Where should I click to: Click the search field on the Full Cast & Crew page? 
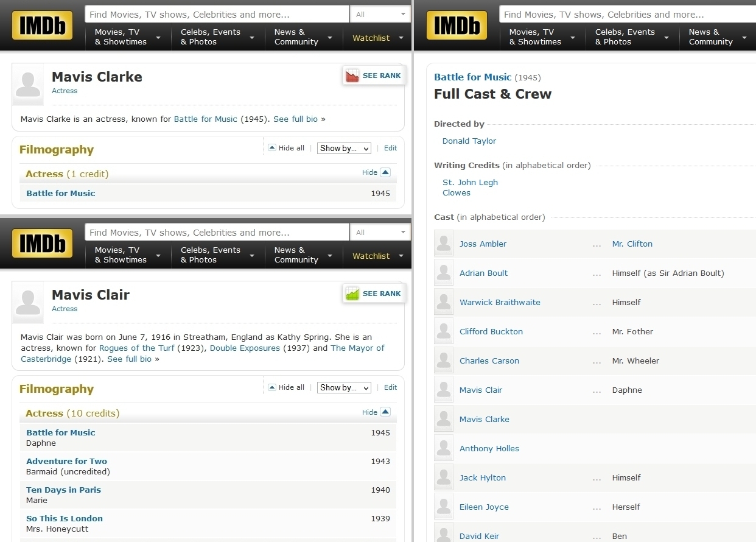coord(627,15)
